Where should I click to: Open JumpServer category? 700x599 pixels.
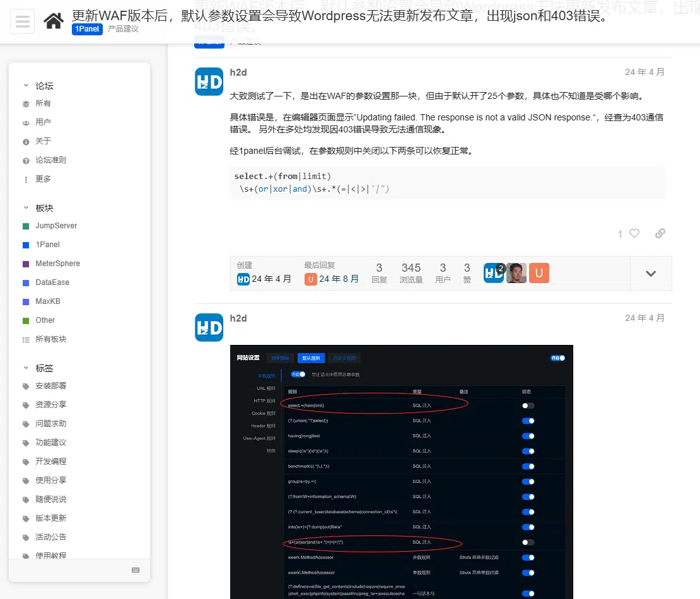[55, 226]
